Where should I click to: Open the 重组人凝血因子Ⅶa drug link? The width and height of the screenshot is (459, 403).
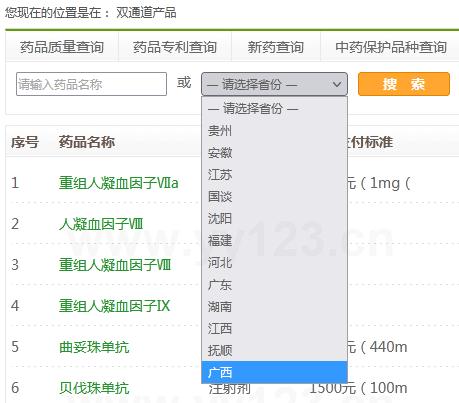119,183
